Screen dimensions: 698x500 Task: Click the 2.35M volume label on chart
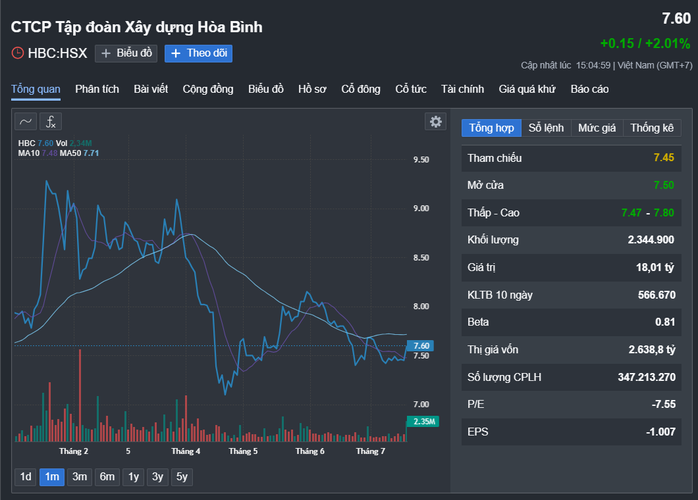423,421
